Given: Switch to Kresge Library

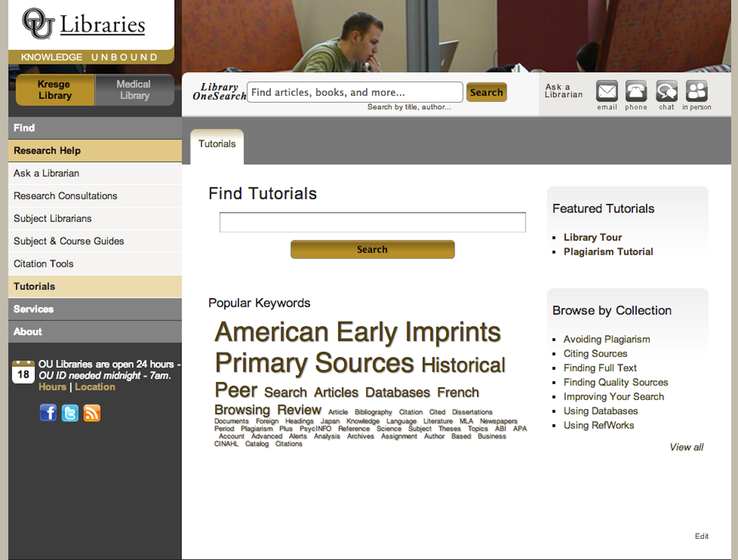Looking at the screenshot, I should [55, 90].
